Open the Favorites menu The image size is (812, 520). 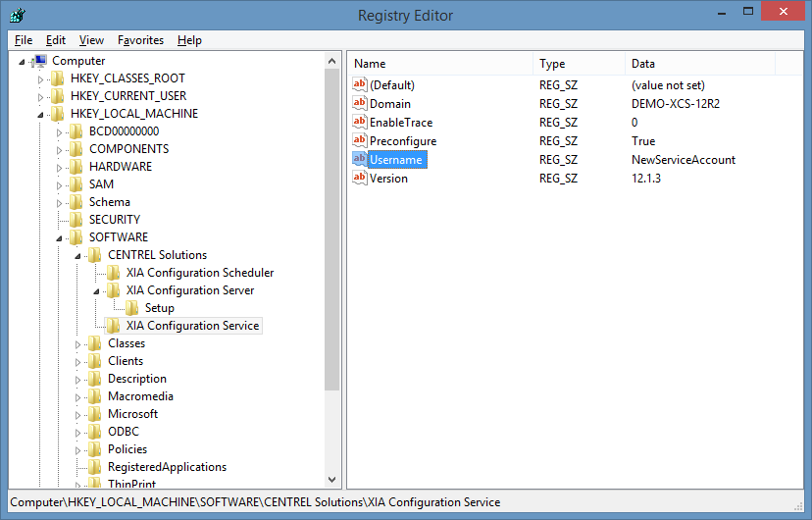pos(140,40)
